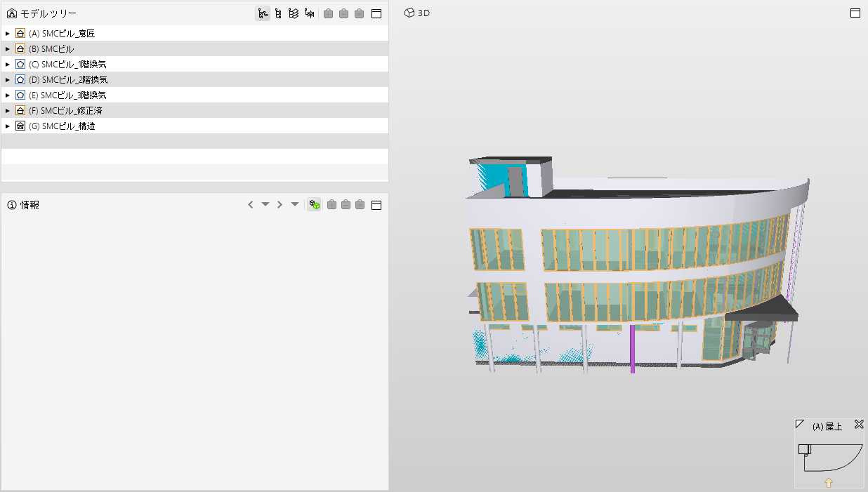
Task: Select the (C) SMCビル_1階換気 tree row
Action: (x=195, y=64)
